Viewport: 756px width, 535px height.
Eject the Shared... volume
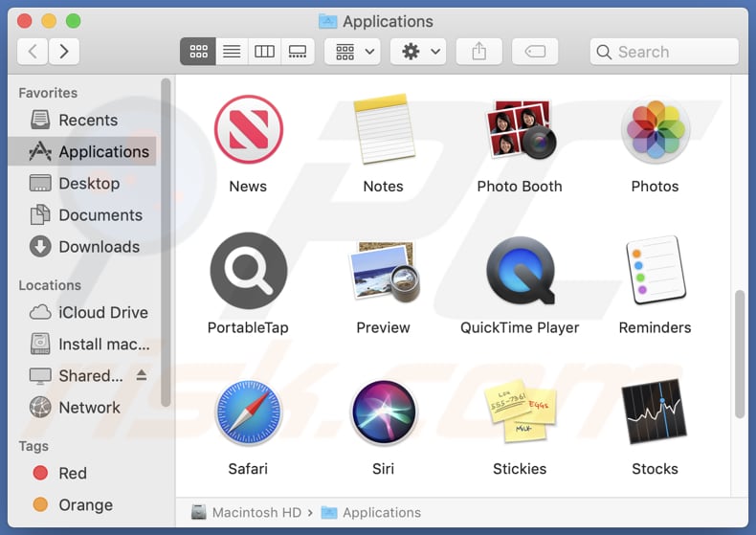tap(142, 374)
